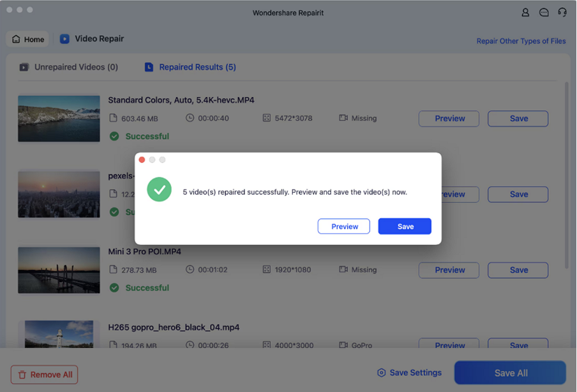Click the Save All button
This screenshot has width=577, height=392.
tap(510, 373)
